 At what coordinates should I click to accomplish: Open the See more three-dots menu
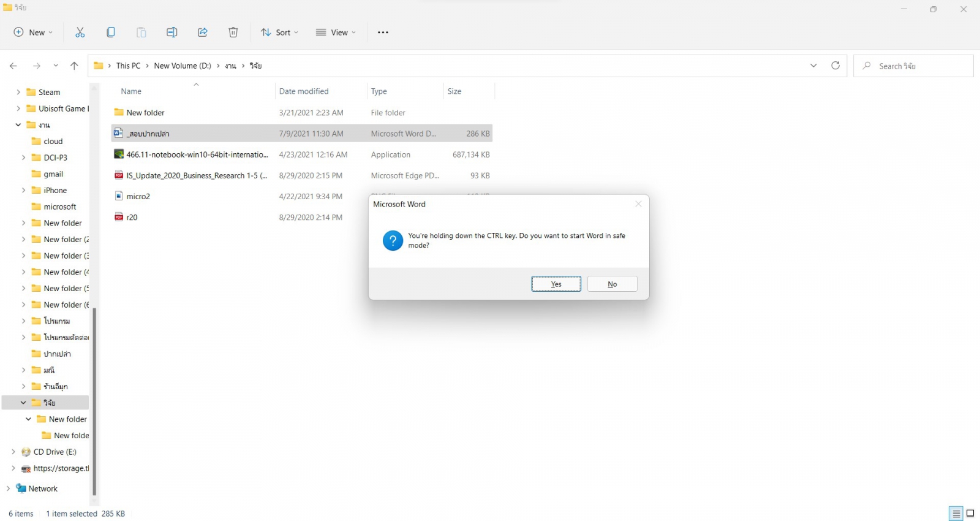(x=383, y=32)
